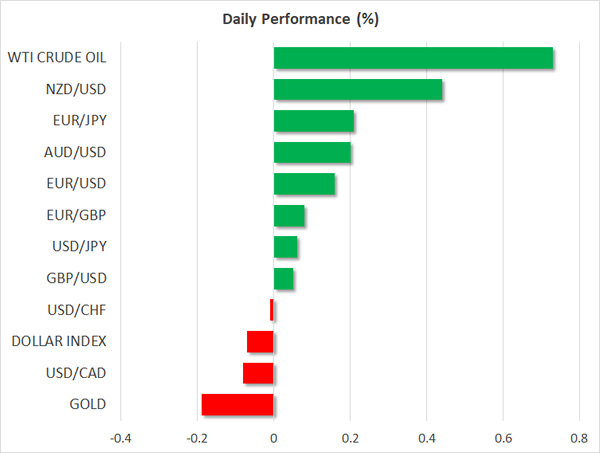
Task: Select the red Gold bar
Action: point(237,405)
